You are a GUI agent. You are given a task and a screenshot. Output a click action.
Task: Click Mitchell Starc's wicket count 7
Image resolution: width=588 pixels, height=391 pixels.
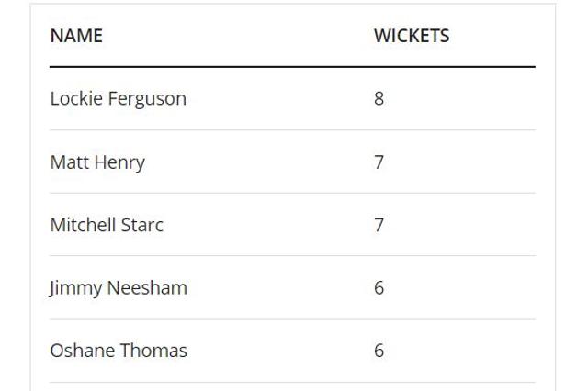pyautogui.click(x=379, y=225)
